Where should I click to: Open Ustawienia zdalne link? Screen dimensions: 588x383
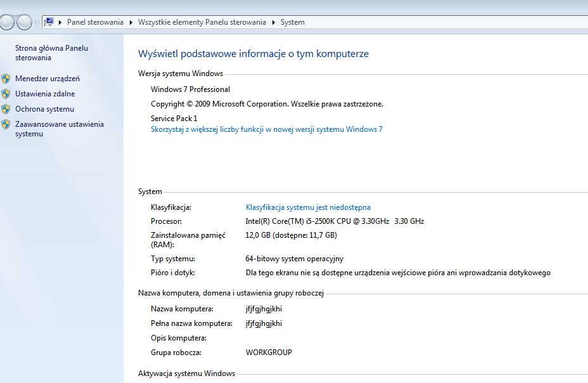click(45, 94)
